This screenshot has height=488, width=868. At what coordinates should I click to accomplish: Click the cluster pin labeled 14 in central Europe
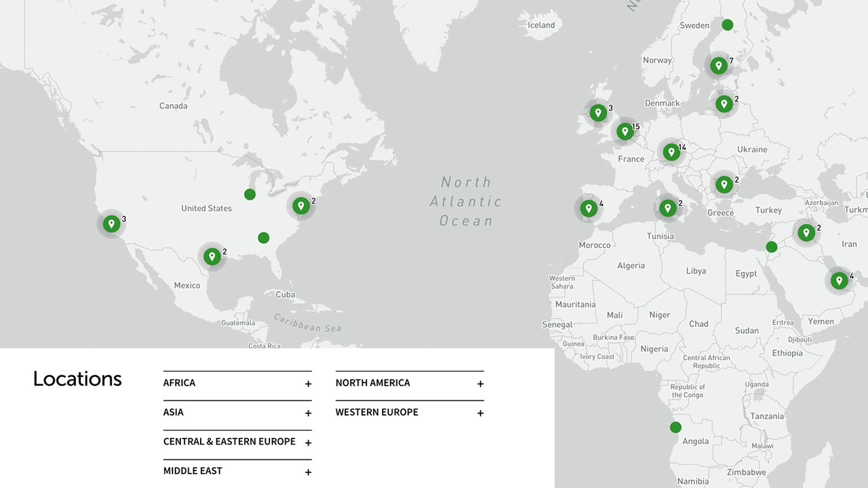point(671,152)
